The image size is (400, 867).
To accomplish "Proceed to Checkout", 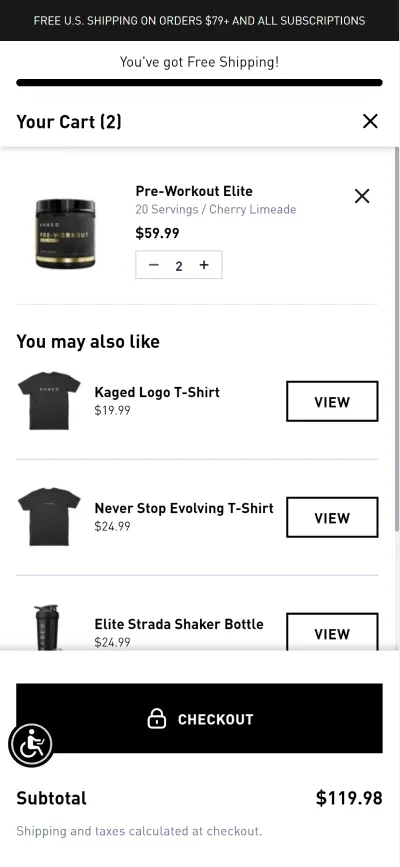I will click(199, 718).
